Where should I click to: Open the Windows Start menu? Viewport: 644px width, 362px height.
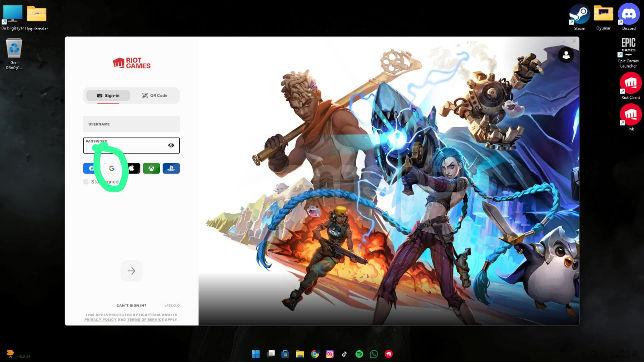[256, 354]
